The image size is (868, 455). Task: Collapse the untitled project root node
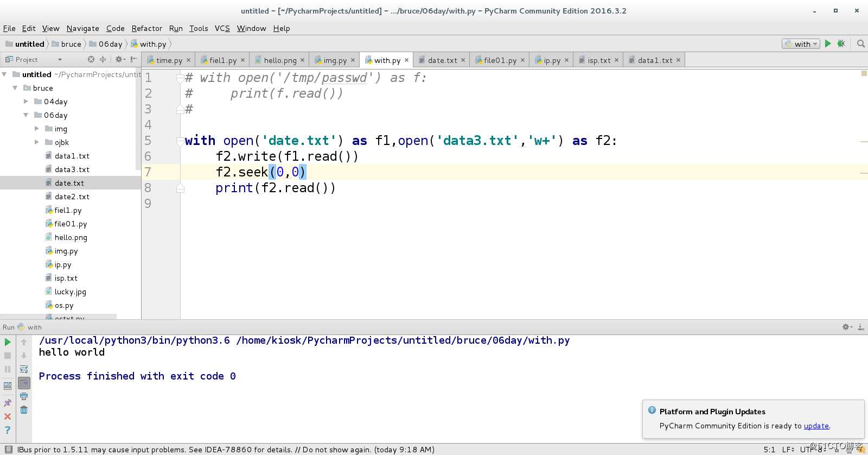[x=4, y=74]
